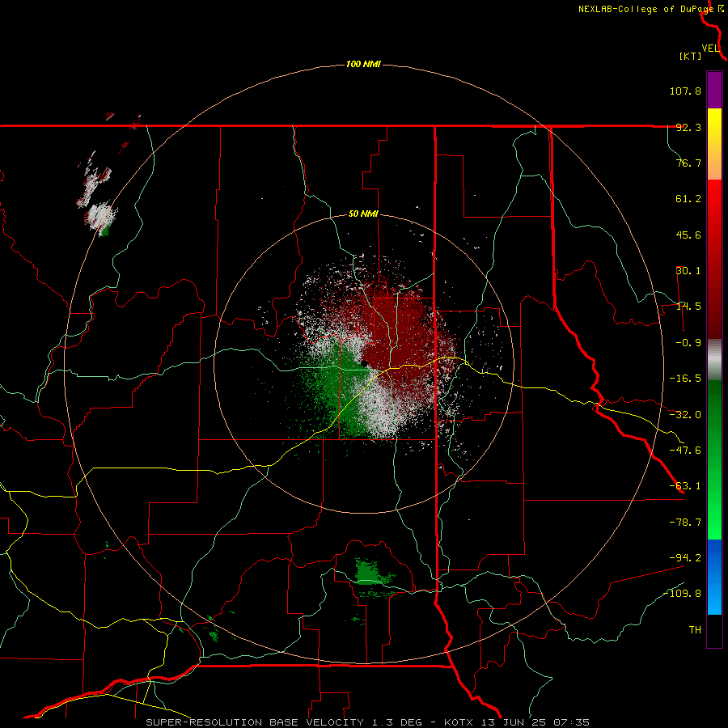Image resolution: width=728 pixels, height=728 pixels.
Task: Click the black radar site dot at center
Action: [x=365, y=363]
